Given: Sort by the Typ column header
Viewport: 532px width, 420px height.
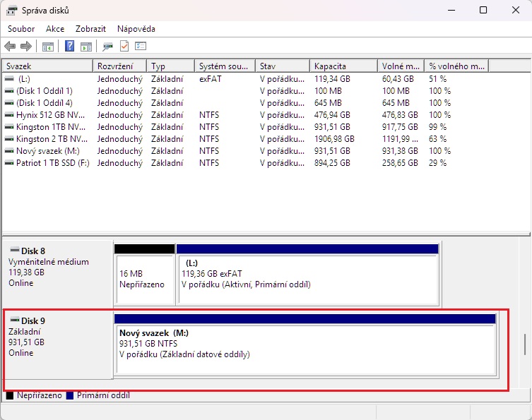Looking at the screenshot, I should tap(171, 66).
